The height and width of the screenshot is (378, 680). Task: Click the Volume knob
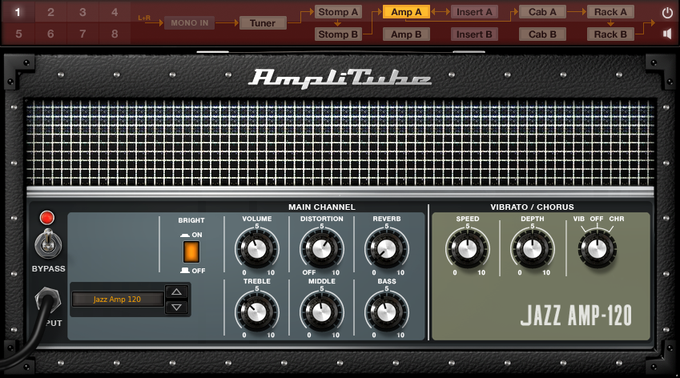257,249
